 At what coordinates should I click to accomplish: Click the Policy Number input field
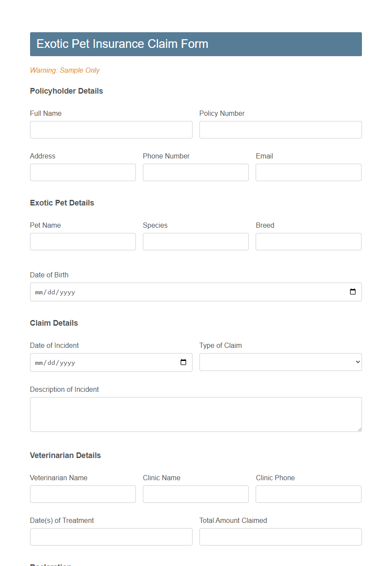point(280,130)
